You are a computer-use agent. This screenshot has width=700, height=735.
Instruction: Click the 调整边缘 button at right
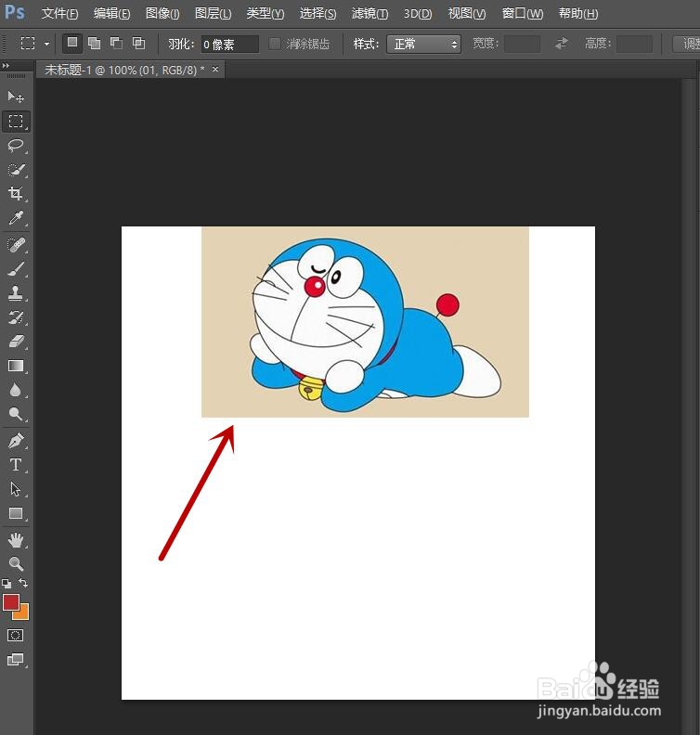tap(686, 44)
